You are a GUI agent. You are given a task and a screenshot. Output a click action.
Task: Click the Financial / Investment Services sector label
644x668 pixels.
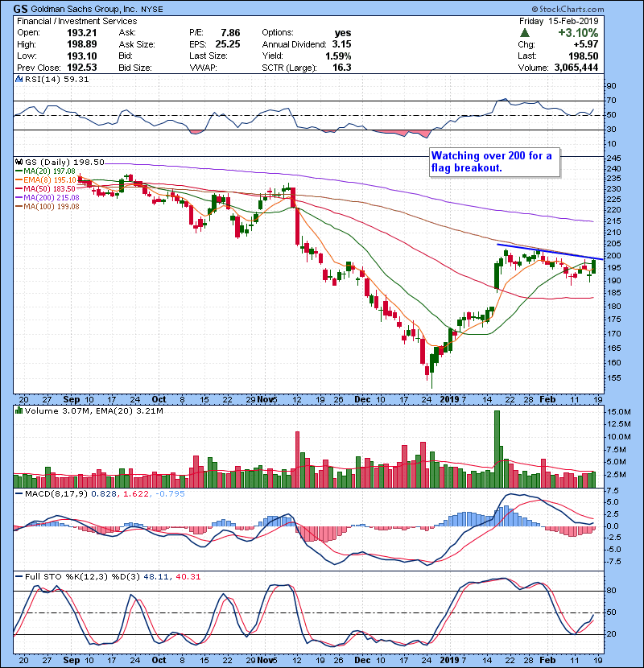point(76,21)
